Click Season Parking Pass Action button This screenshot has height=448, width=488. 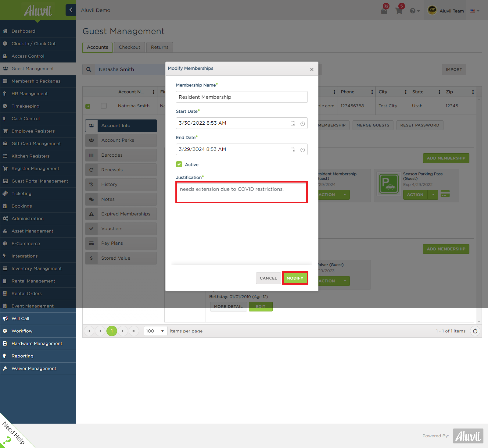tap(415, 195)
